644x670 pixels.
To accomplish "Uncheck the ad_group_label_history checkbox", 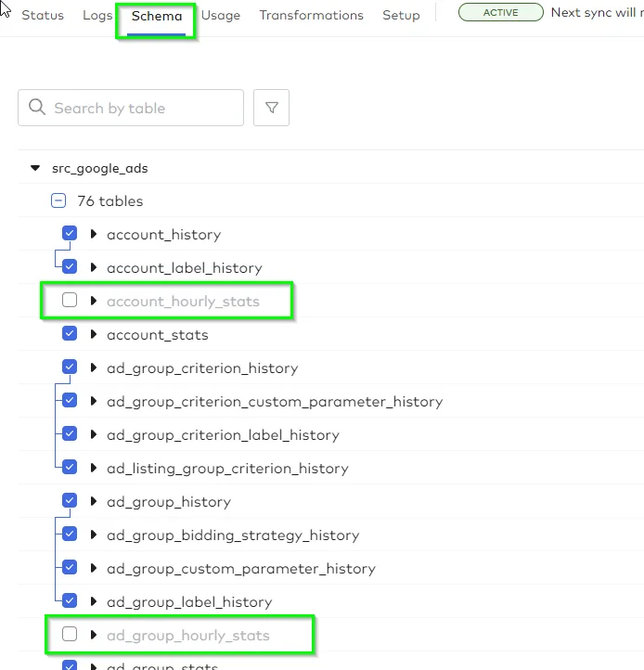I will (70, 601).
